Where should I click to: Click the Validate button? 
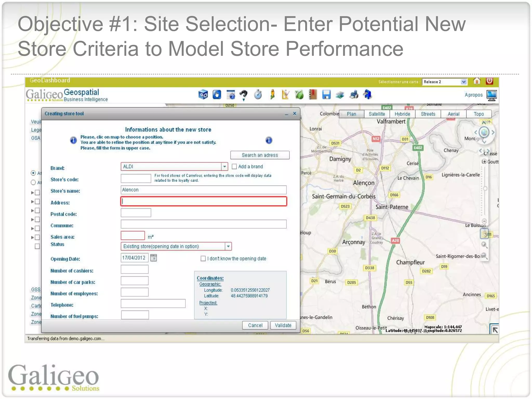(283, 325)
